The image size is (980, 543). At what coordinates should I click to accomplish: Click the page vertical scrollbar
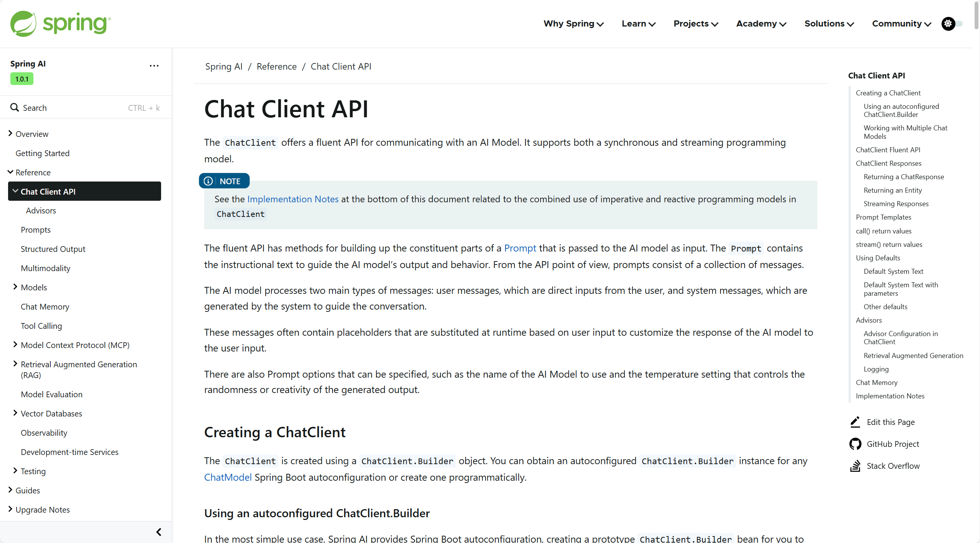[976, 15]
